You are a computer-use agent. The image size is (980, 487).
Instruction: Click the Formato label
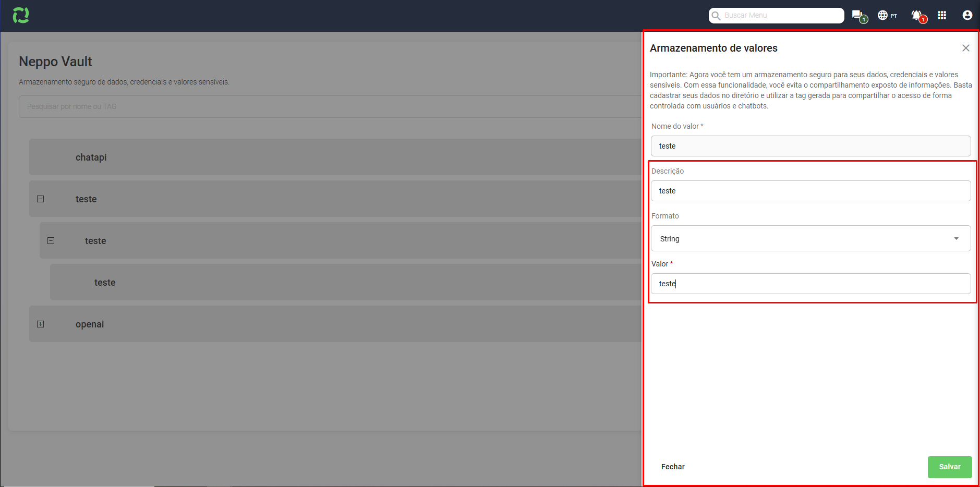tap(665, 216)
